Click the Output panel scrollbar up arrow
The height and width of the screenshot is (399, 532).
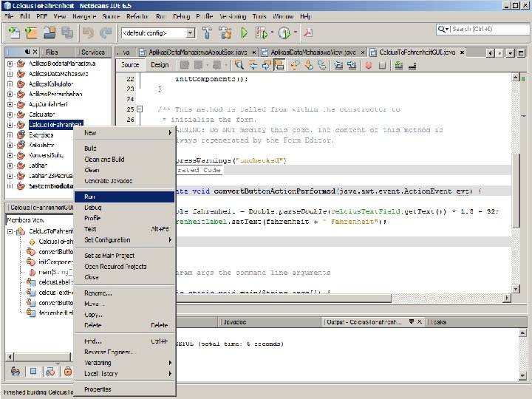coord(523,332)
